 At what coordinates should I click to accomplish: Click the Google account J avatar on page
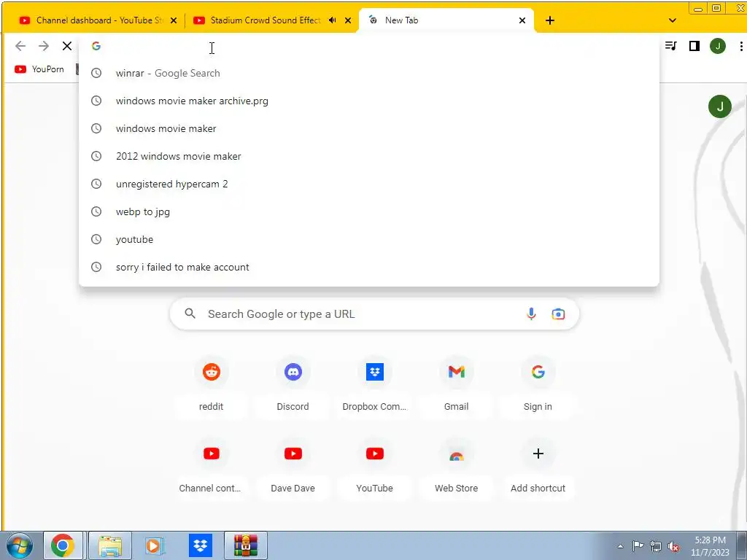pos(719,106)
